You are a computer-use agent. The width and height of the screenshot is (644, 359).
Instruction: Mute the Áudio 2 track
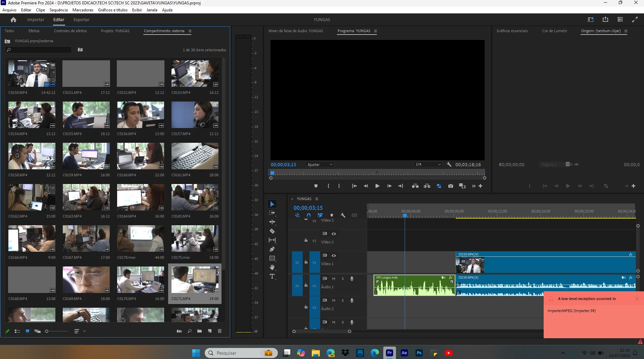(334, 300)
